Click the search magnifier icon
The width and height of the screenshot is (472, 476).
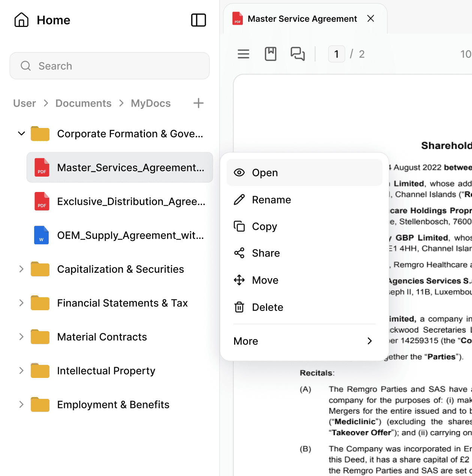pos(25,65)
